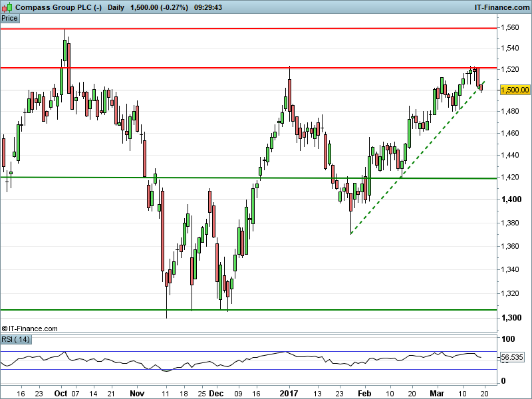Viewport: 532px width, 399px height.
Task: Click the 1,540 price axis label
Action: 510,48
